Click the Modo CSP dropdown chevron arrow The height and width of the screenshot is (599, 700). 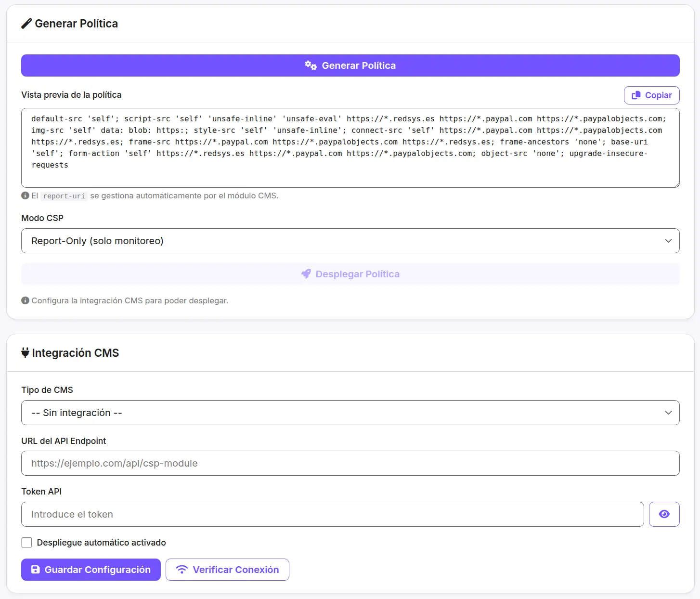coord(668,241)
